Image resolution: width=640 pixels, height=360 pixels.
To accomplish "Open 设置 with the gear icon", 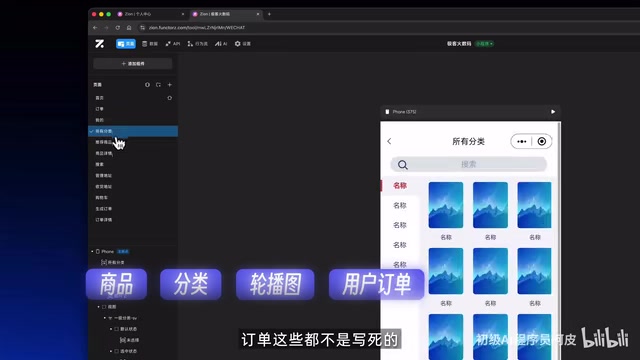I will [x=243, y=44].
